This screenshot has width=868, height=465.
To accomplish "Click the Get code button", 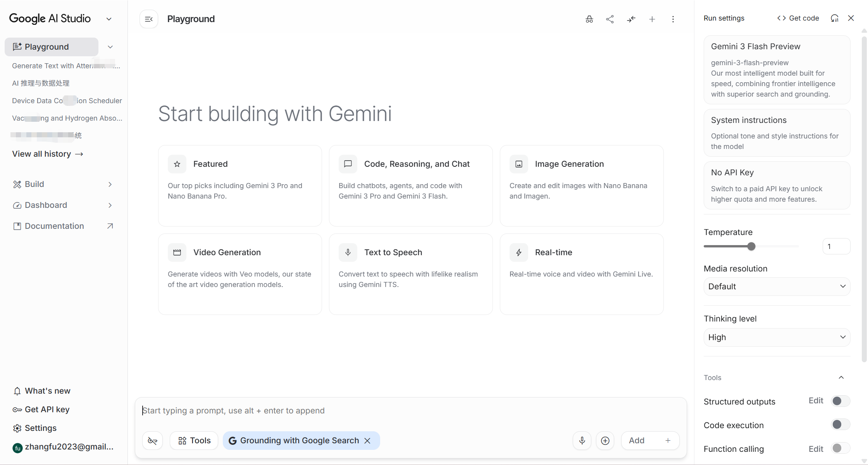I will pos(798,18).
